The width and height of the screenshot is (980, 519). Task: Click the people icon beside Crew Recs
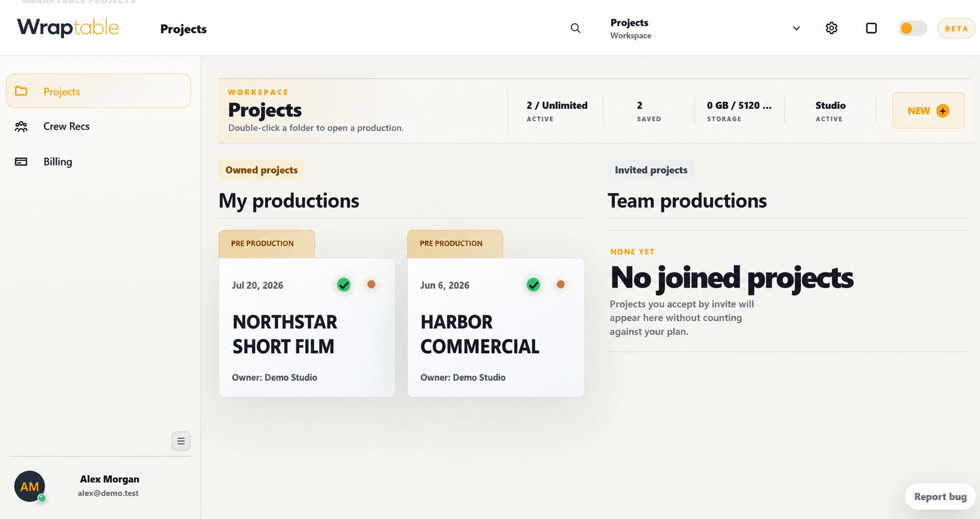coord(21,126)
